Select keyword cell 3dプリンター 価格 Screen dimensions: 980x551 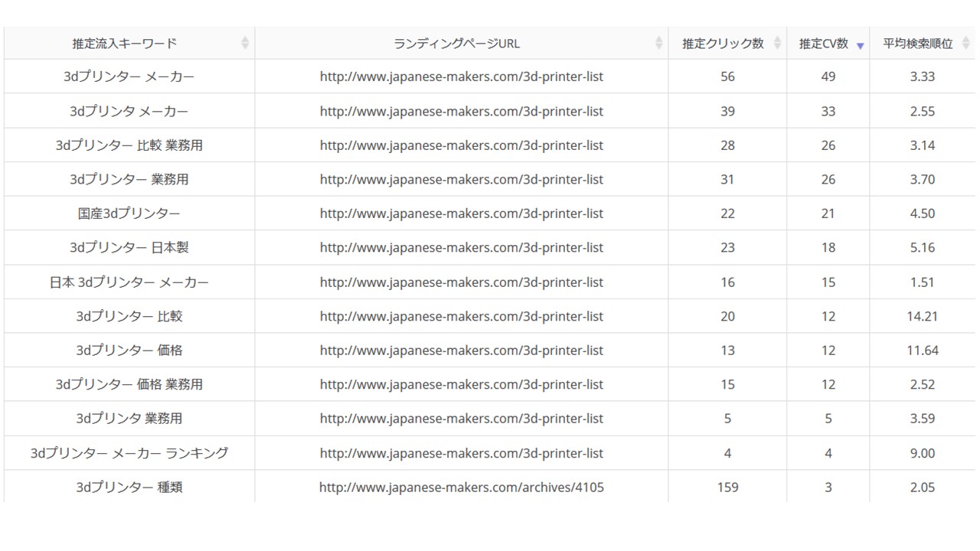(129, 350)
